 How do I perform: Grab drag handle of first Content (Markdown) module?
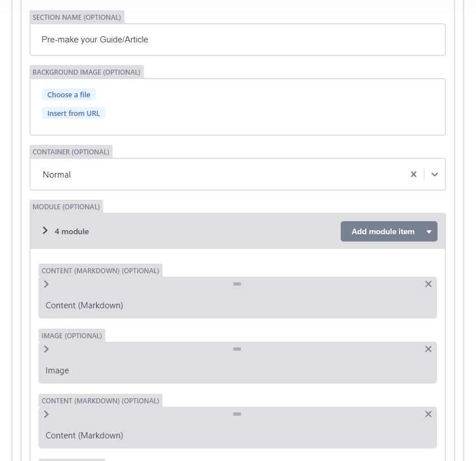pos(237,284)
